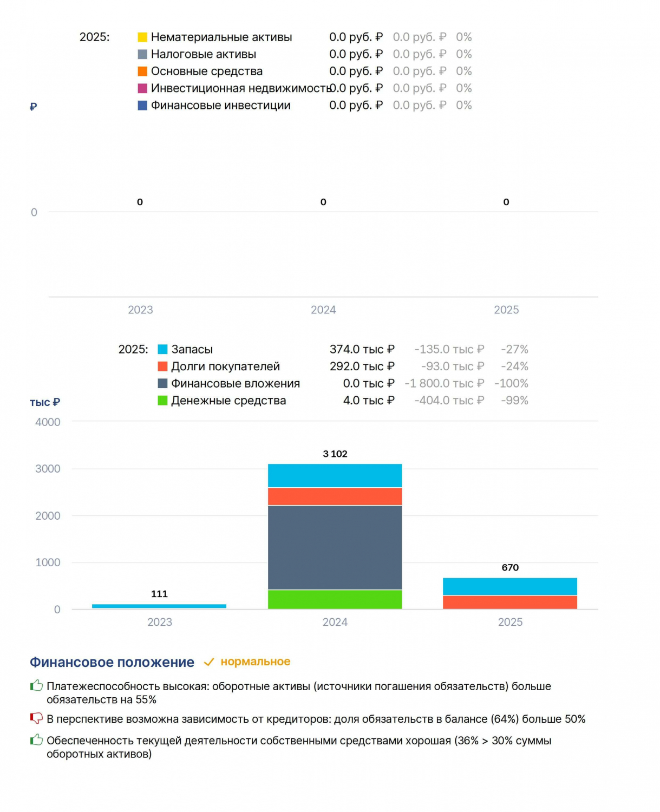Viewport: 660px width, 812px height.
Task: Click the dark Финансовые вложения legend swatch
Action: [x=162, y=384]
